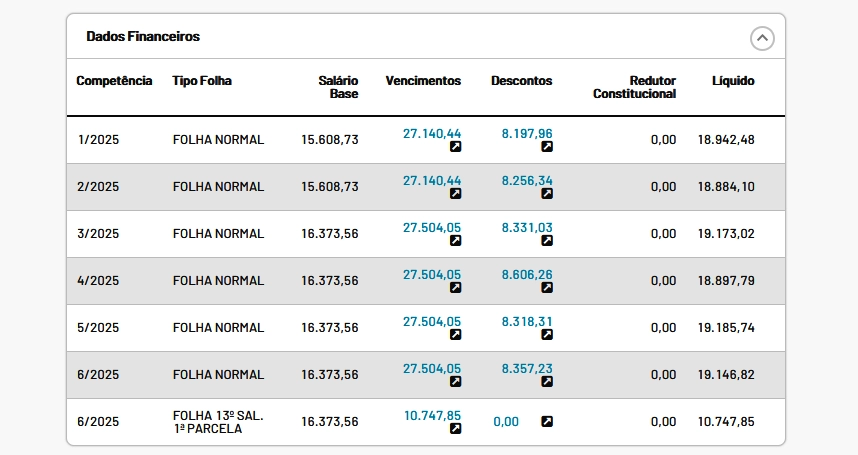Click the Competência column header

[114, 81]
